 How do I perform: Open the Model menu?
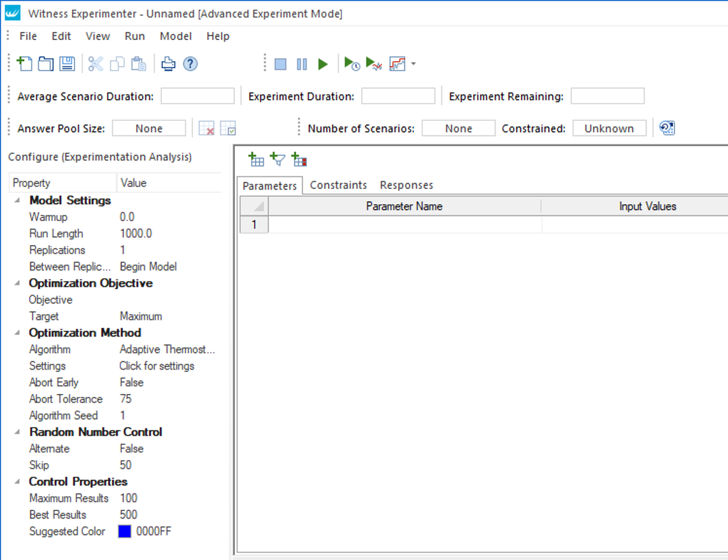176,36
